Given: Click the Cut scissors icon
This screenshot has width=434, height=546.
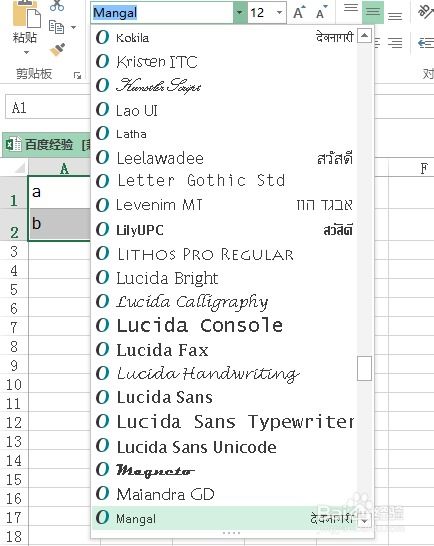Looking at the screenshot, I should point(57,6).
